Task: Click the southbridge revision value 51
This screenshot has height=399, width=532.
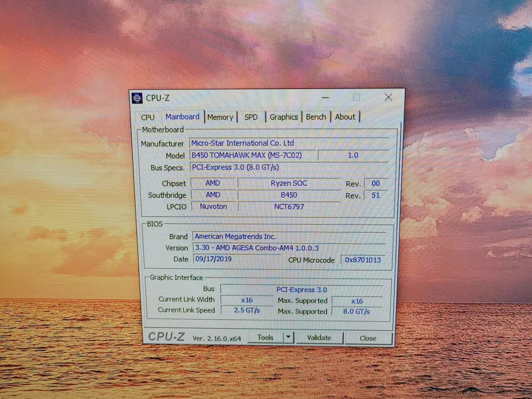Action: point(376,195)
